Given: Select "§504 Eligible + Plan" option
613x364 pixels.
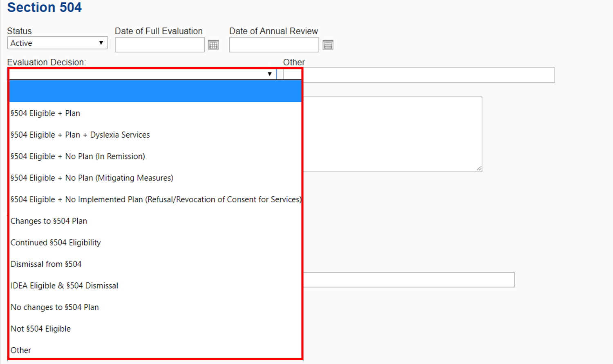Looking at the screenshot, I should (x=45, y=113).
